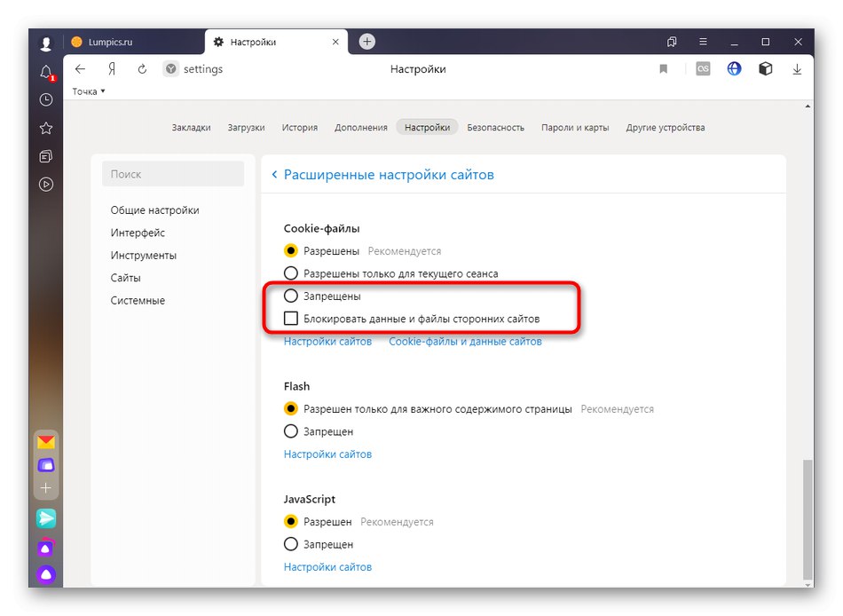
Task: Switch to the "Безопасность" tab
Action: (x=495, y=127)
